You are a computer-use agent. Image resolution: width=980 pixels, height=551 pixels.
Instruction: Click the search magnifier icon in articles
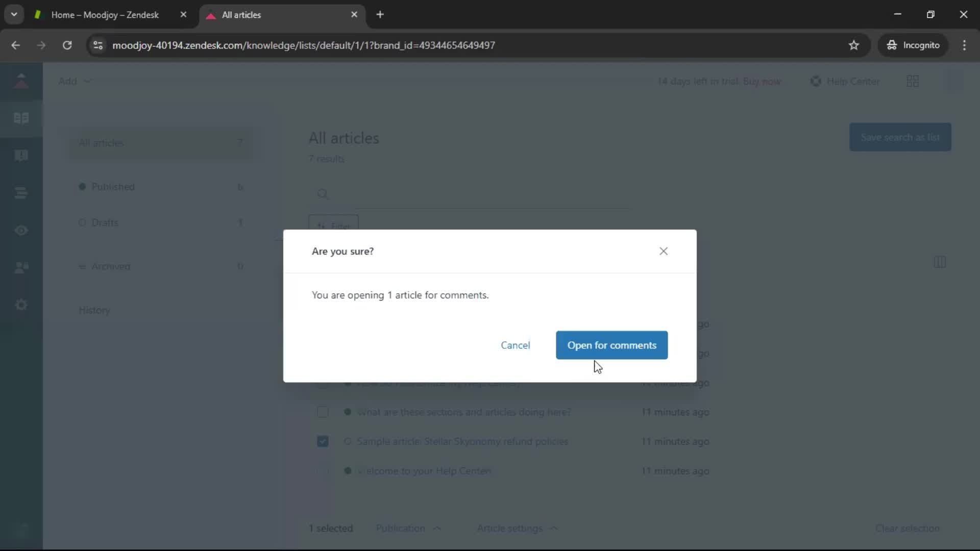coord(323,194)
